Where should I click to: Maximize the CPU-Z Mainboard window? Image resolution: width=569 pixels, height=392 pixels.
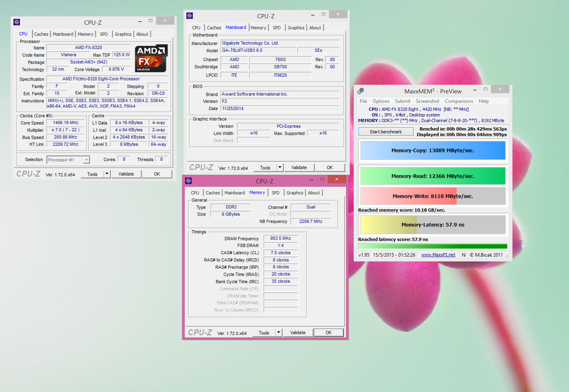pos(323,14)
